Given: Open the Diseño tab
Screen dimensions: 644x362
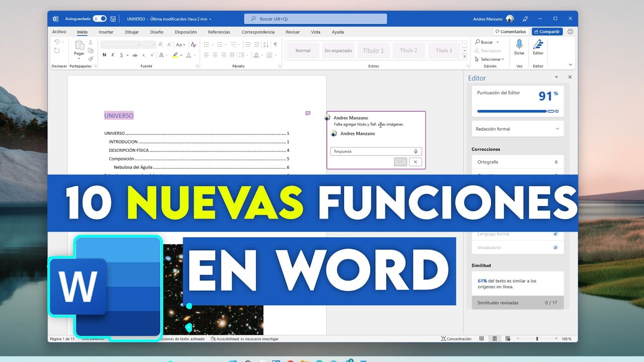Looking at the screenshot, I should pos(156,32).
